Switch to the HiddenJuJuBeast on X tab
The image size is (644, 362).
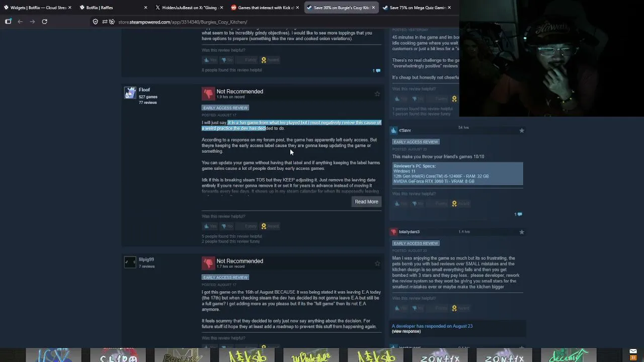[189, 8]
